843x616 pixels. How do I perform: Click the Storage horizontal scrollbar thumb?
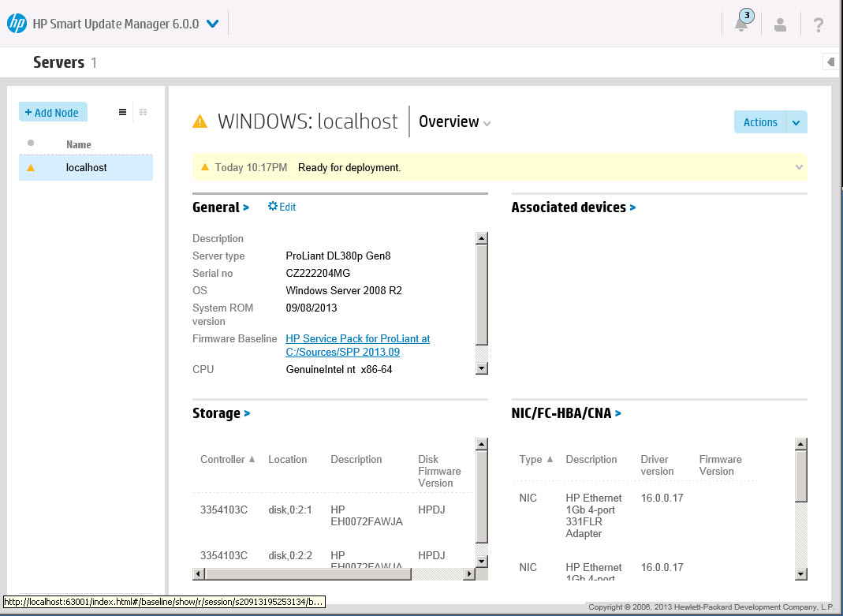(308, 574)
